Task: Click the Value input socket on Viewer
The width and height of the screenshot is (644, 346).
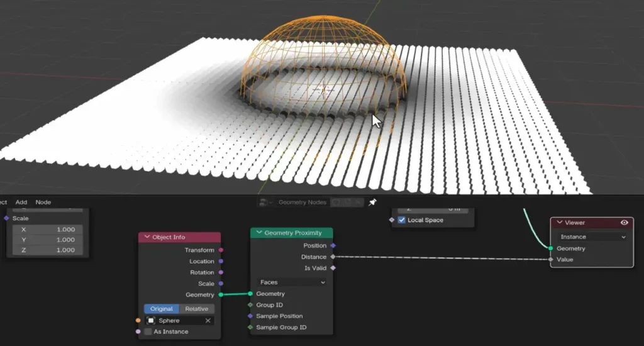Action: 551,259
